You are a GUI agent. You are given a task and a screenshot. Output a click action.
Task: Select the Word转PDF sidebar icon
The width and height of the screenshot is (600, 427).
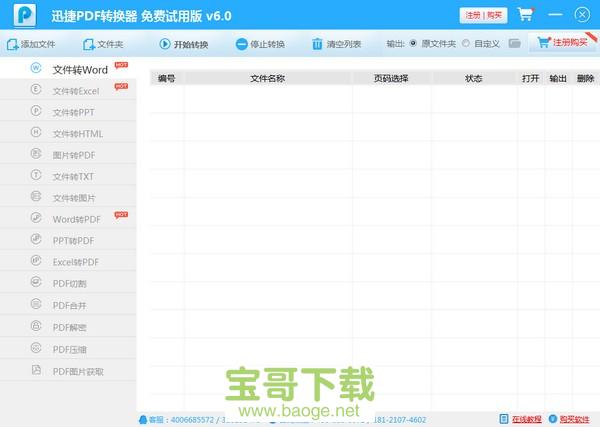click(x=36, y=218)
